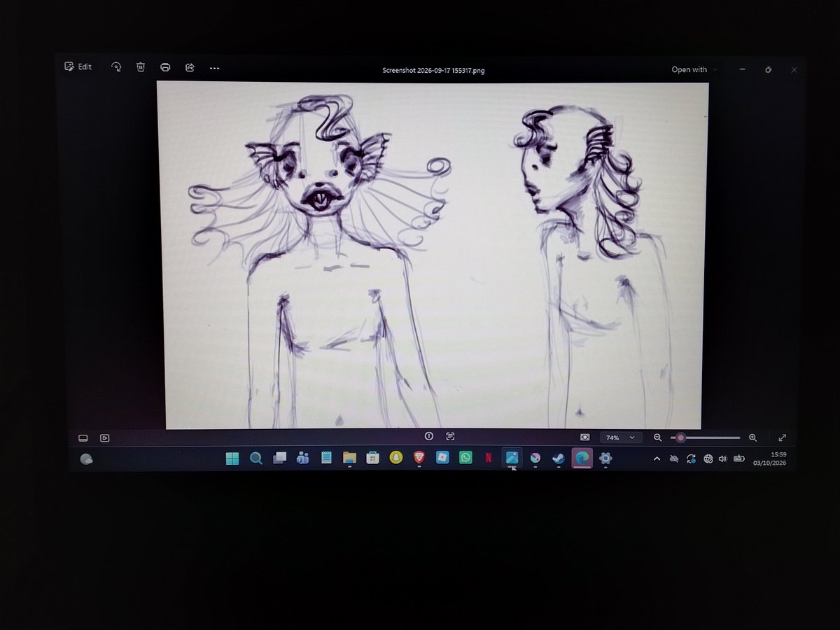This screenshot has width=840, height=630.
Task: Expand hidden system tray icons chevron
Action: (x=657, y=459)
